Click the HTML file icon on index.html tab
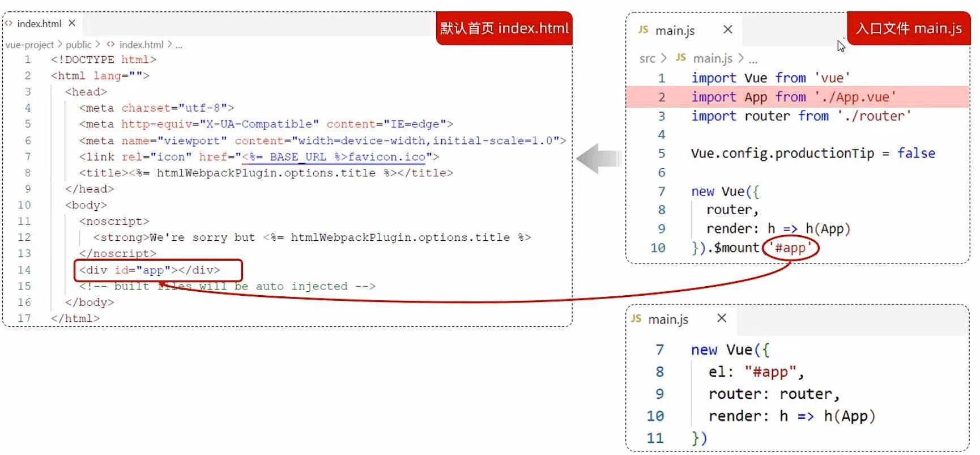980x455 pixels. pos(8,23)
